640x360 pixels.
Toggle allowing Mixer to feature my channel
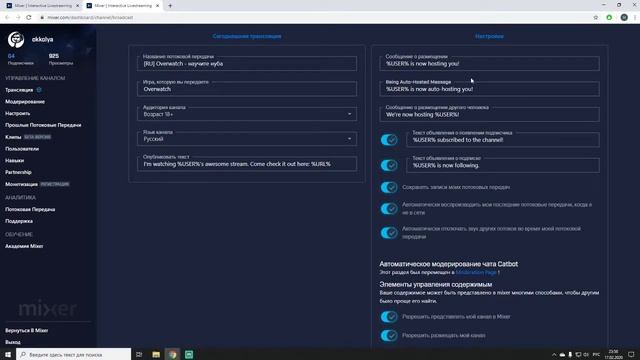(x=389, y=317)
